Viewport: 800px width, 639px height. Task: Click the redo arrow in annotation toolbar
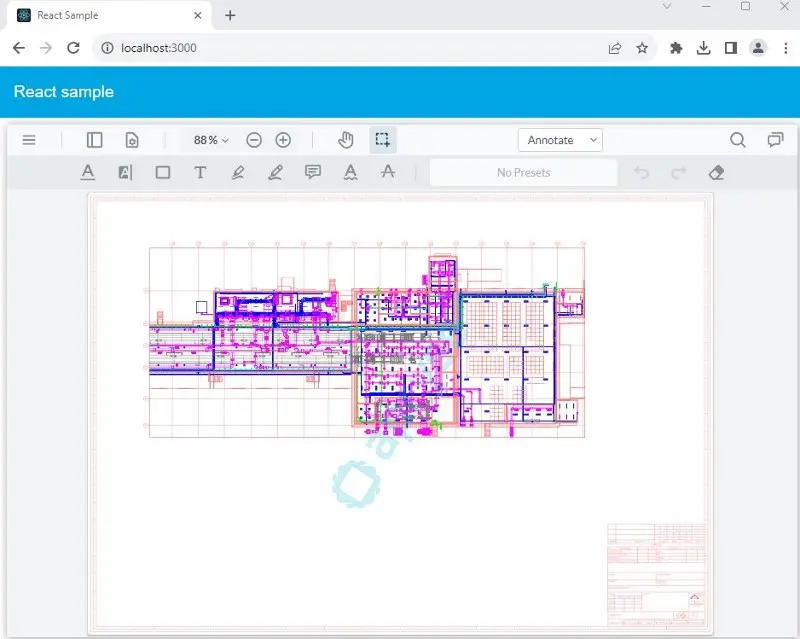click(679, 173)
